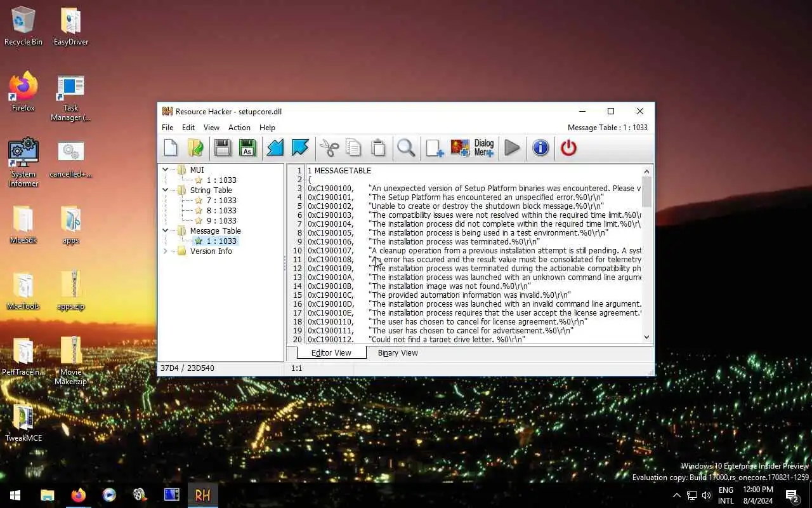
Task: Select String Table item 9 : 1033
Action: click(x=221, y=220)
